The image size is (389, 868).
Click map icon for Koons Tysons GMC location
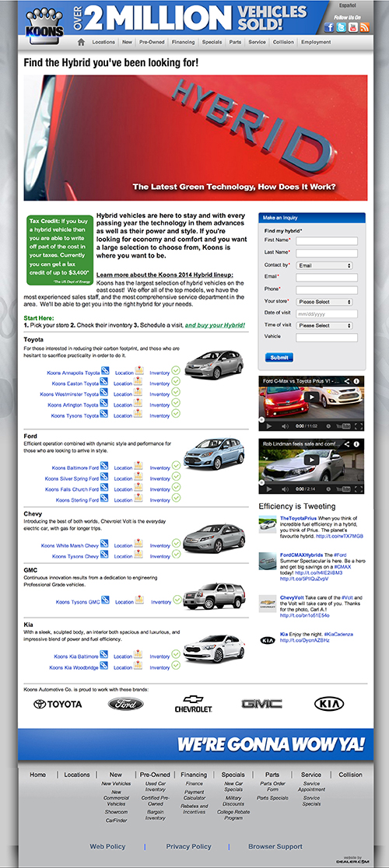[x=139, y=600]
